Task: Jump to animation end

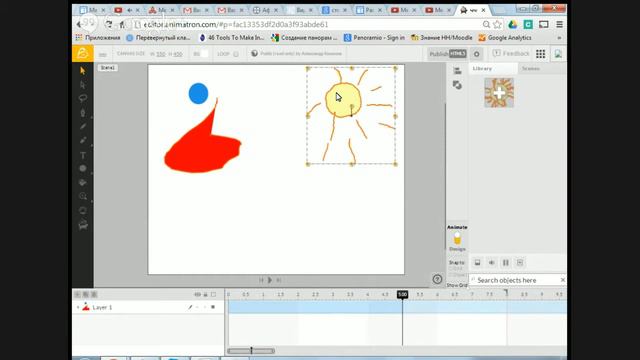Action: click(x=279, y=280)
